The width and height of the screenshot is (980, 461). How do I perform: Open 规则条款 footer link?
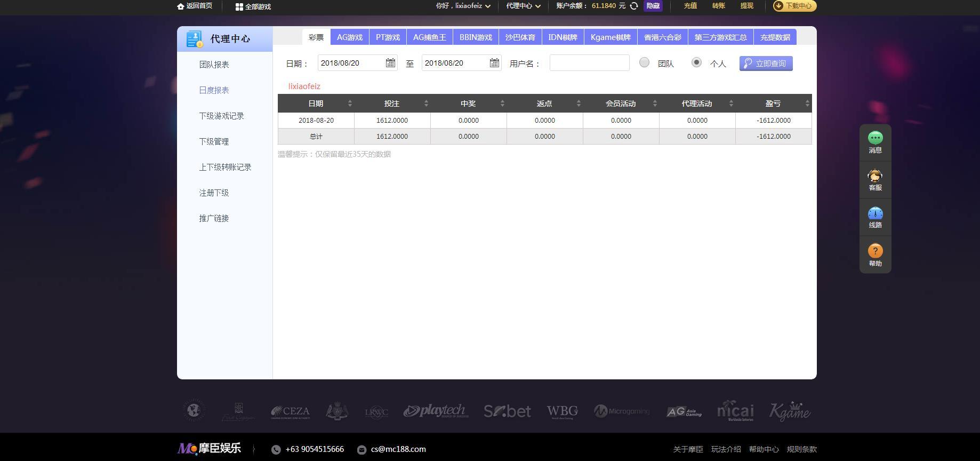pos(802,449)
